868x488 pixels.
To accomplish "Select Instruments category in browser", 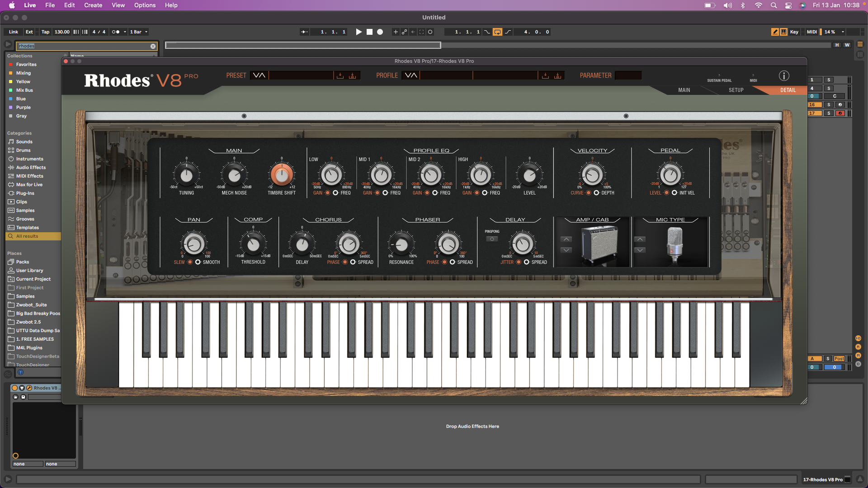I will [x=29, y=159].
